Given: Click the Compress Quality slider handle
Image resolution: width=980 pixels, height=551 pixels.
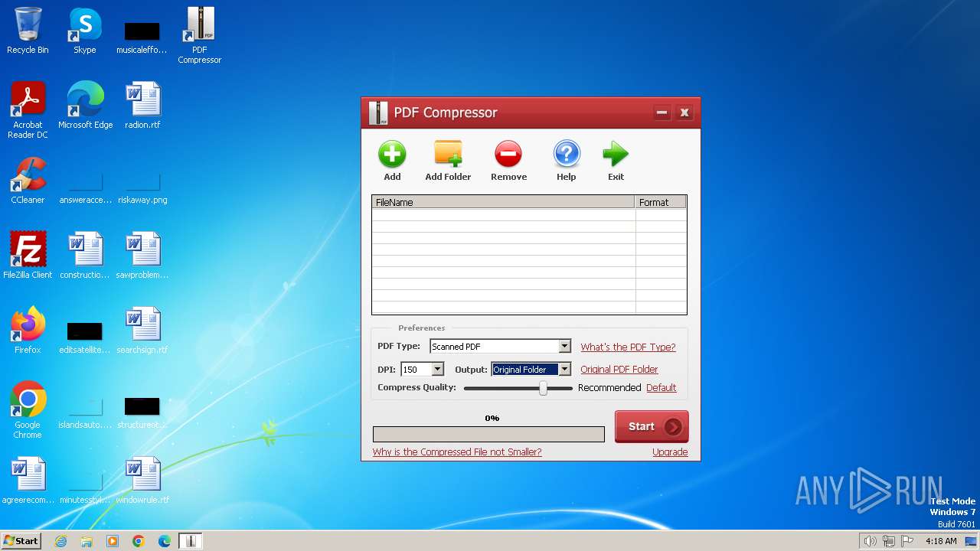Looking at the screenshot, I should pyautogui.click(x=543, y=388).
